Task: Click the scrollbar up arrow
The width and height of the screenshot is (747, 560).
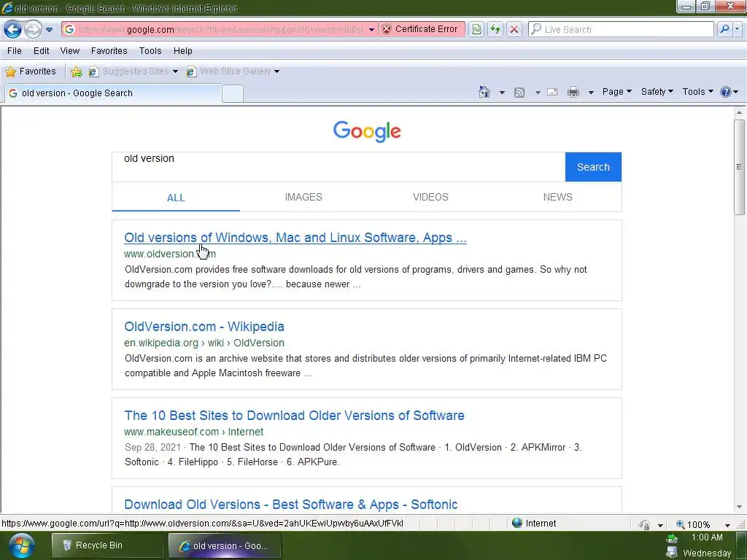Action: 739,113
